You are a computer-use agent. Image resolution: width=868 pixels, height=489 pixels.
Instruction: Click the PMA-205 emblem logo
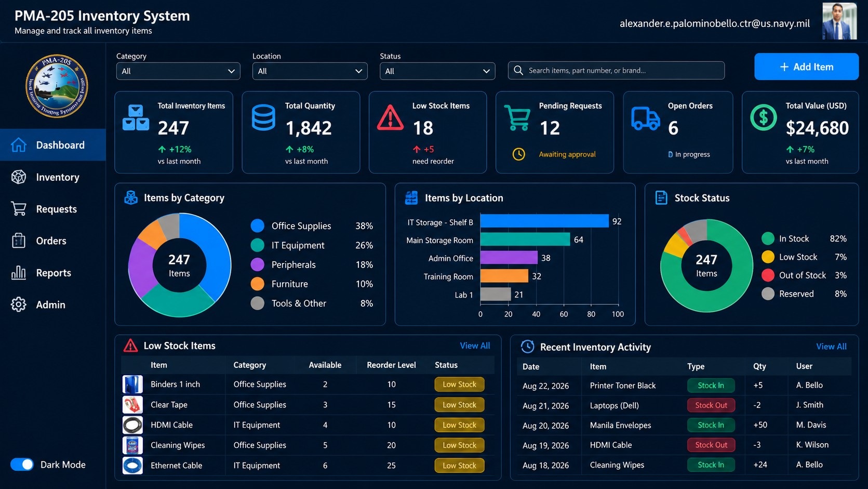[57, 86]
